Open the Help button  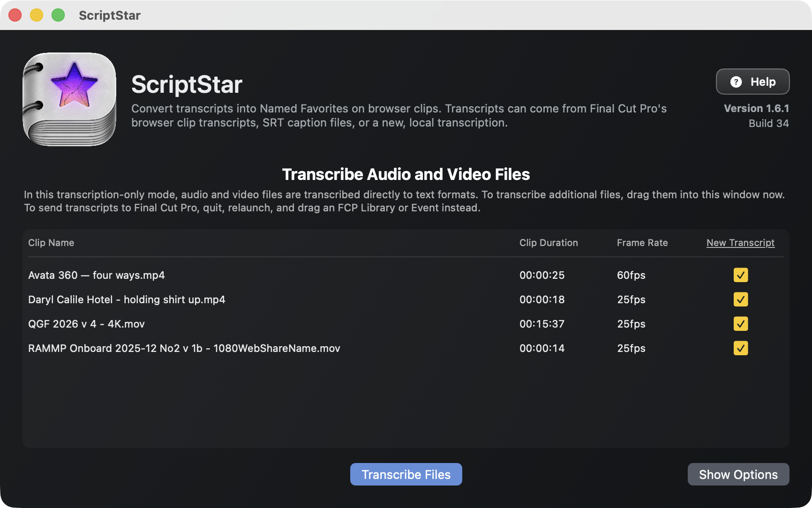[752, 82]
